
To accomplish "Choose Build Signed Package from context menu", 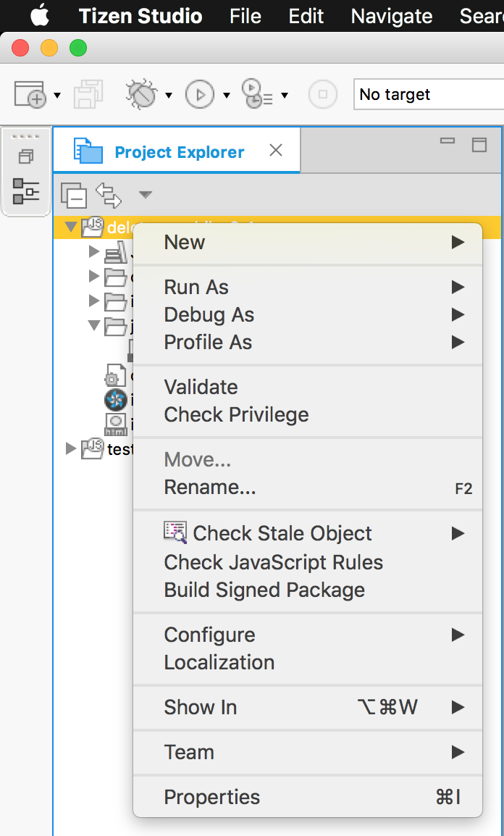I will pos(264,590).
